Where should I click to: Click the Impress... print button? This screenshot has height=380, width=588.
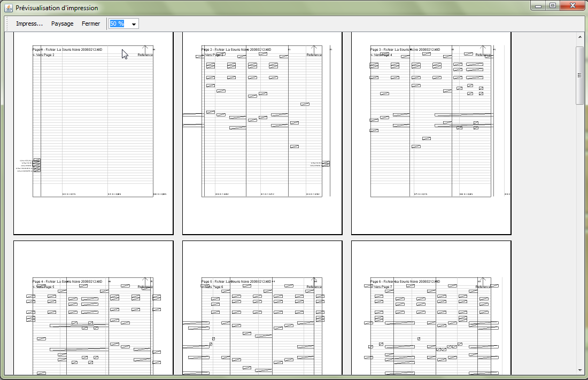[29, 24]
